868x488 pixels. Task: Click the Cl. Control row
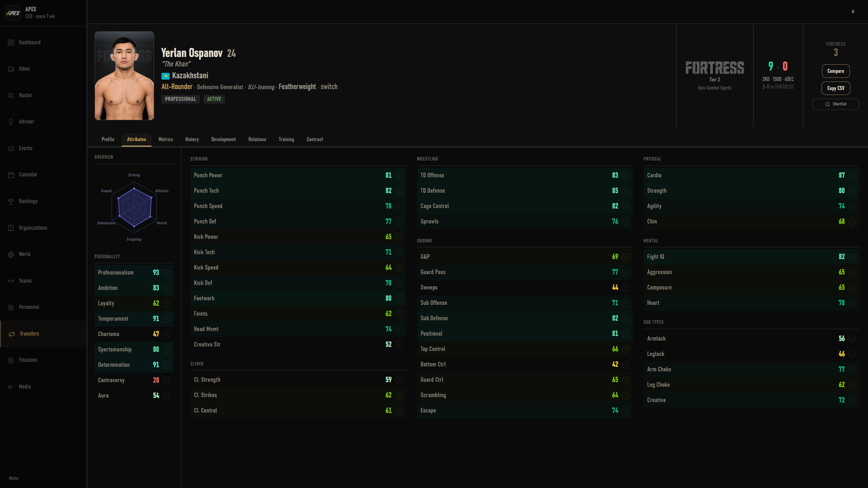(298, 410)
